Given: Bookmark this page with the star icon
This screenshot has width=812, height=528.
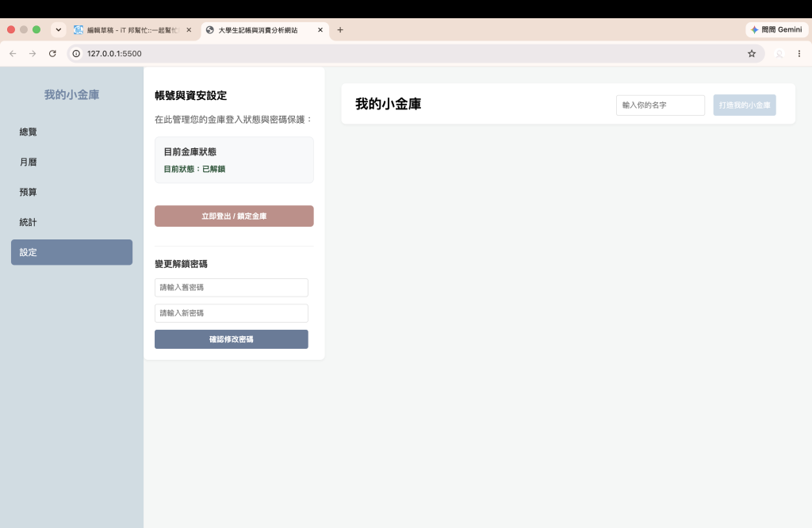Looking at the screenshot, I should [752, 53].
